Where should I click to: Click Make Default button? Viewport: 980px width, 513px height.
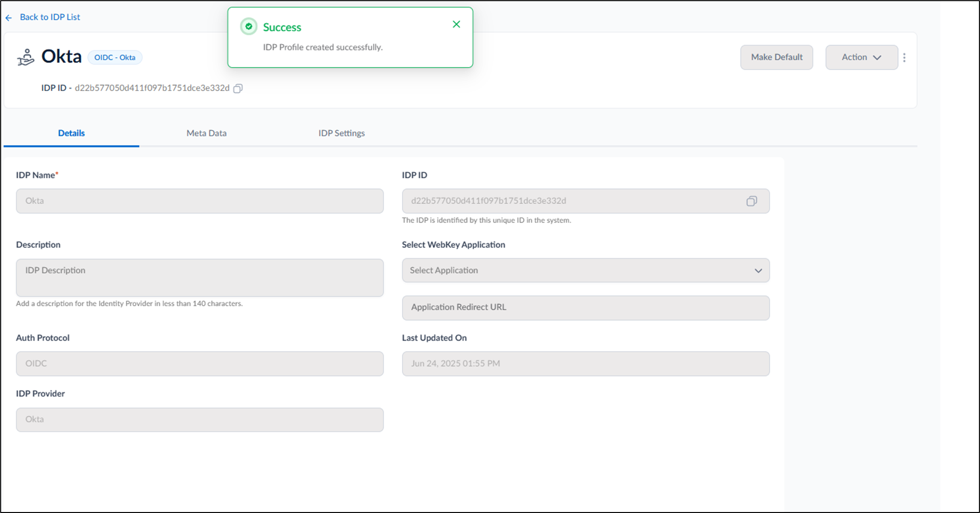tap(777, 57)
